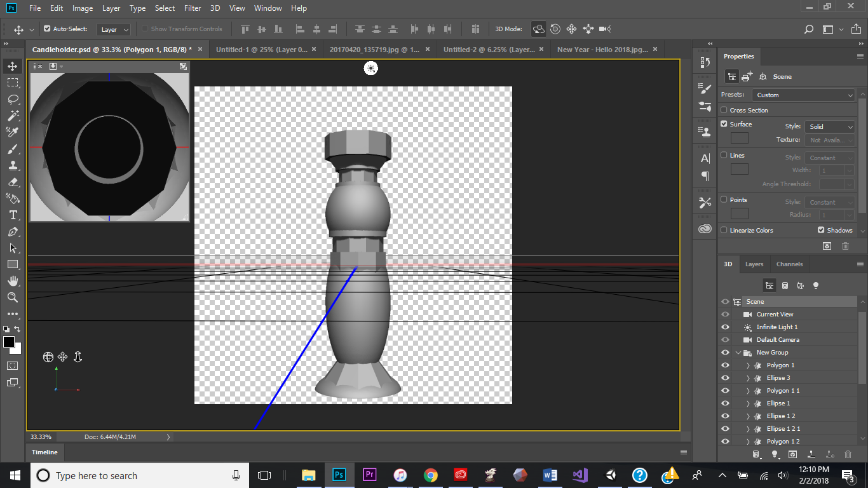Select the Lasso tool
This screenshot has width=868, height=488.
click(13, 98)
